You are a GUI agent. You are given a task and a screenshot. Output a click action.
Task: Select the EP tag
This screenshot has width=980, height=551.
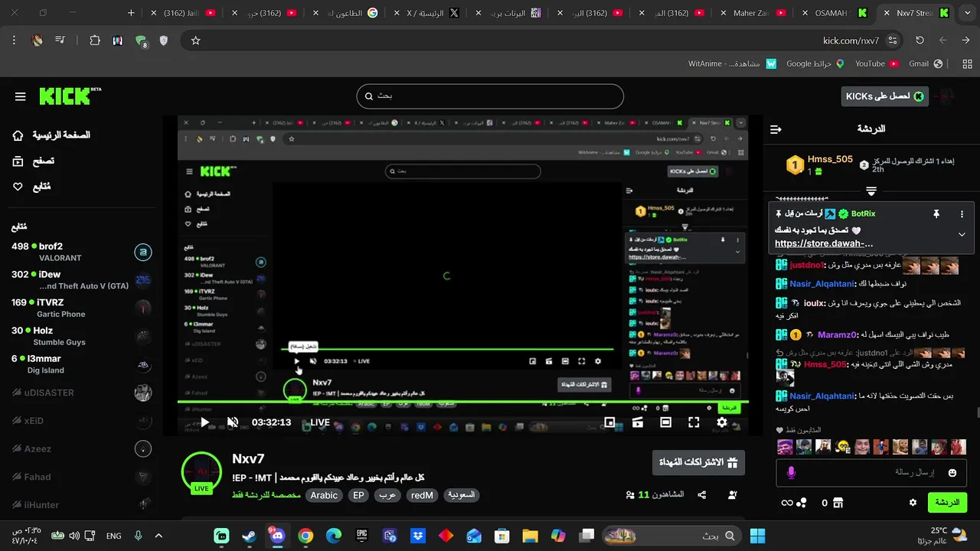coord(358,495)
